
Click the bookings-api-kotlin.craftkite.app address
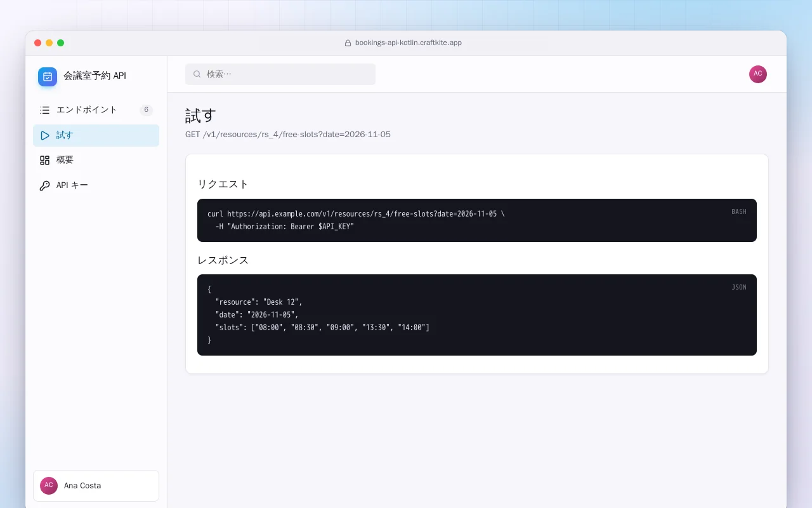click(x=409, y=43)
